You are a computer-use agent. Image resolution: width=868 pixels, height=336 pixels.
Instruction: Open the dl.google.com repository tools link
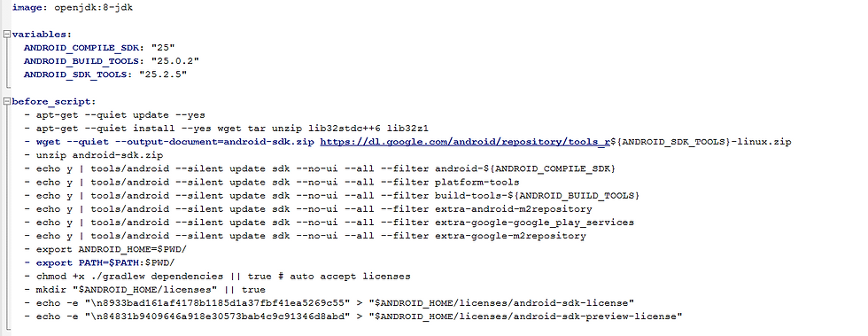[x=465, y=142]
